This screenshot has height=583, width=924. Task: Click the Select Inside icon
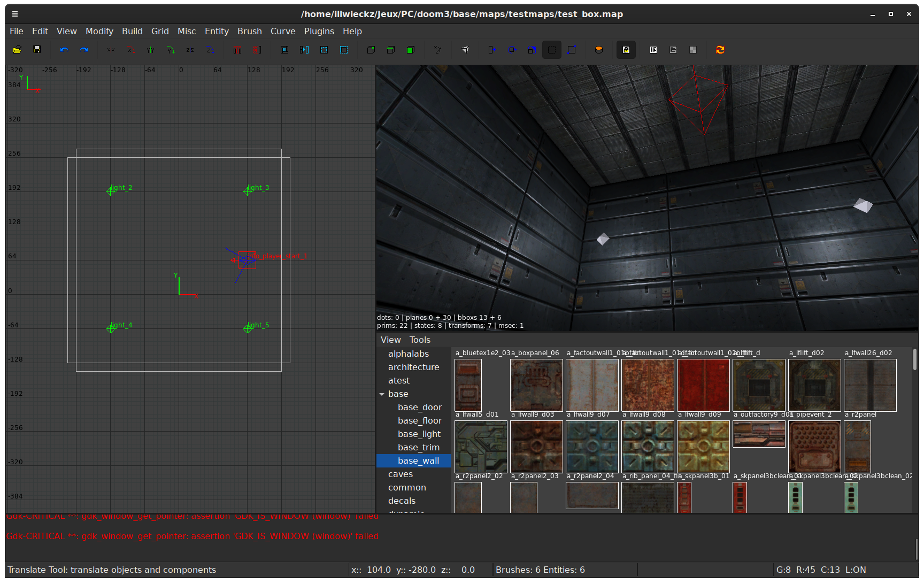coord(304,50)
